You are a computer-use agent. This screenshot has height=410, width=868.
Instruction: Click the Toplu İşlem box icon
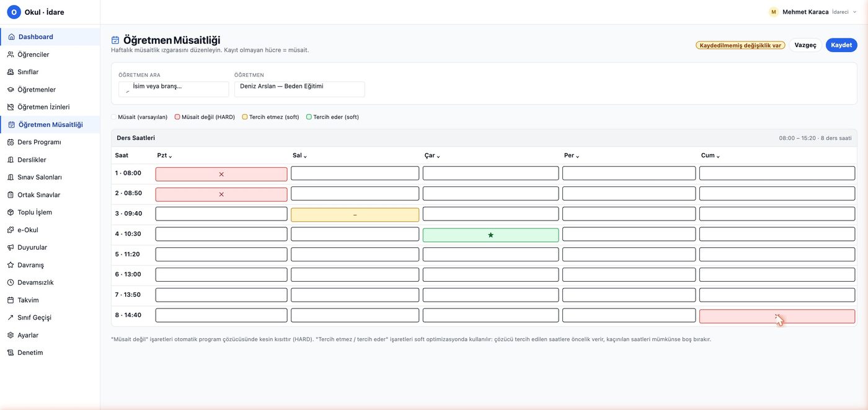tap(11, 212)
